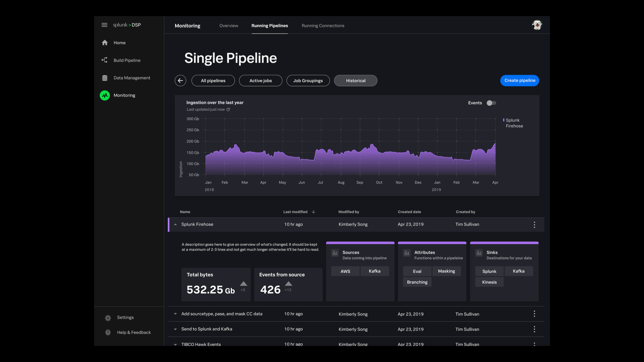Open Splunk Firehose row kebab menu
The width and height of the screenshot is (644, 362).
click(x=534, y=225)
